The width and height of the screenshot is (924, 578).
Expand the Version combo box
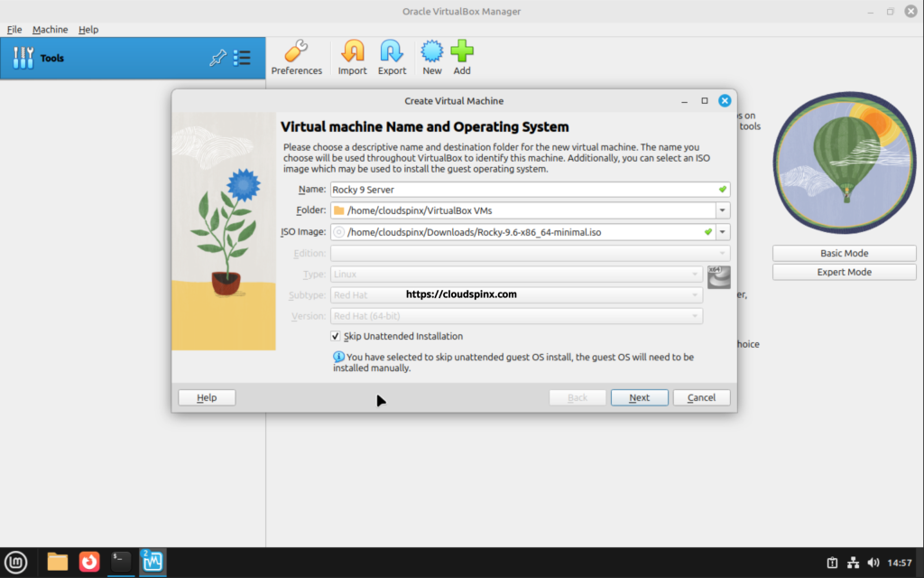click(x=694, y=315)
